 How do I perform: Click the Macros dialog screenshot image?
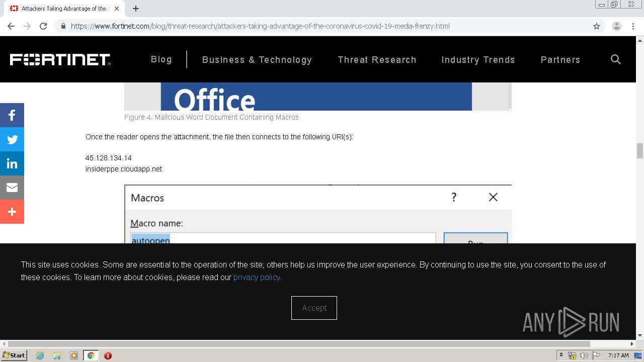[x=318, y=214]
